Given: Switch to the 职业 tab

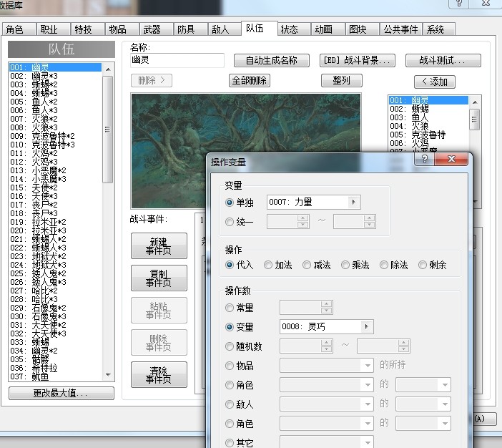Looking at the screenshot, I should [53, 29].
